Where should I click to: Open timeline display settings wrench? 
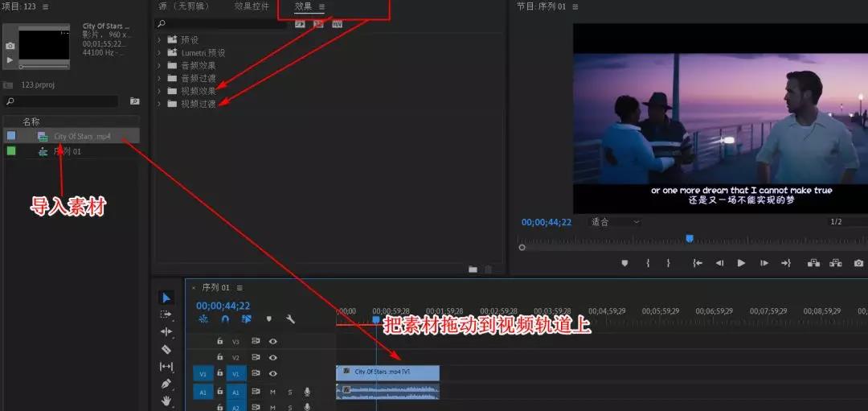290,319
